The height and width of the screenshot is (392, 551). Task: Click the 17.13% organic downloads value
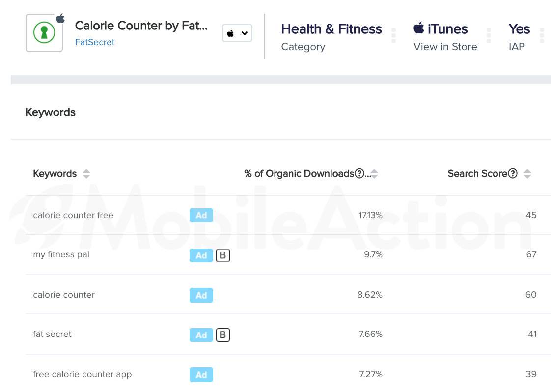pos(370,215)
